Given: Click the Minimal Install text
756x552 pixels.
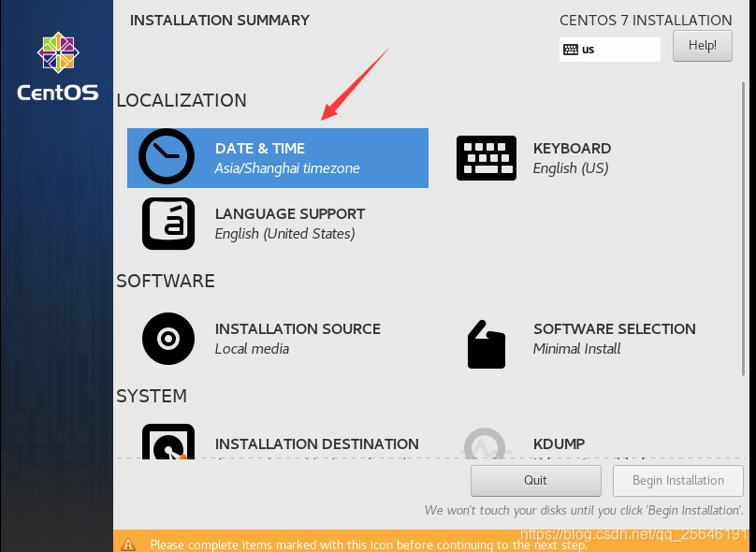Looking at the screenshot, I should click(576, 349).
